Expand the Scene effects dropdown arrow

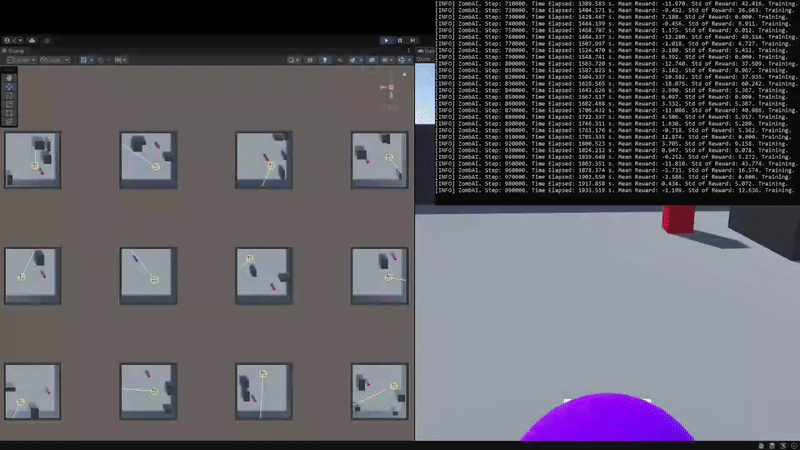coord(361,60)
